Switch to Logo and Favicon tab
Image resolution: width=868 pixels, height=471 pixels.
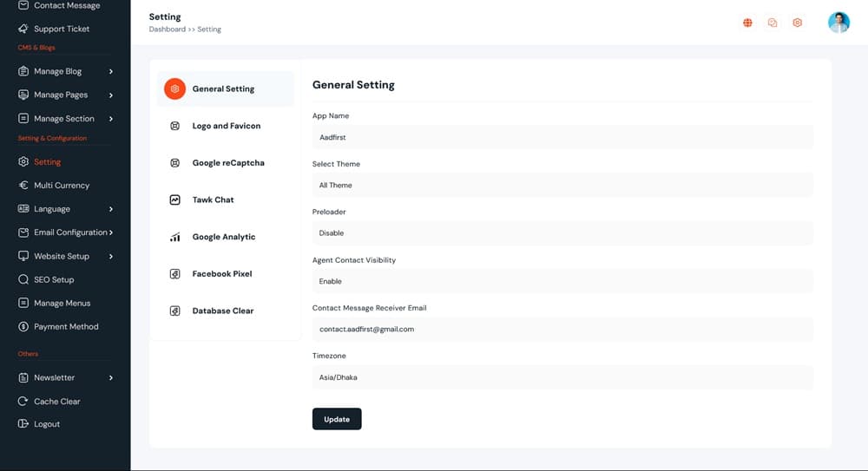pos(226,126)
